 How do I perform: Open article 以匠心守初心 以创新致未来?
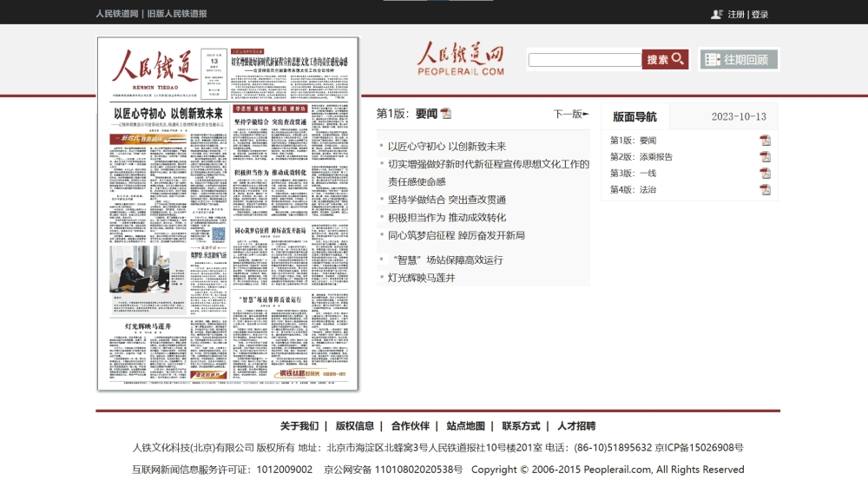coord(447,146)
